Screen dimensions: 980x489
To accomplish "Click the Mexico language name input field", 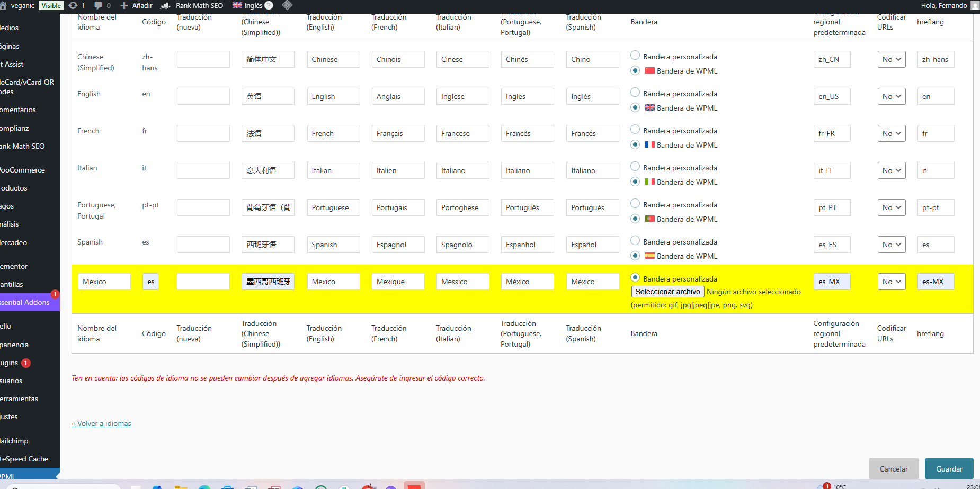I will click(x=104, y=282).
